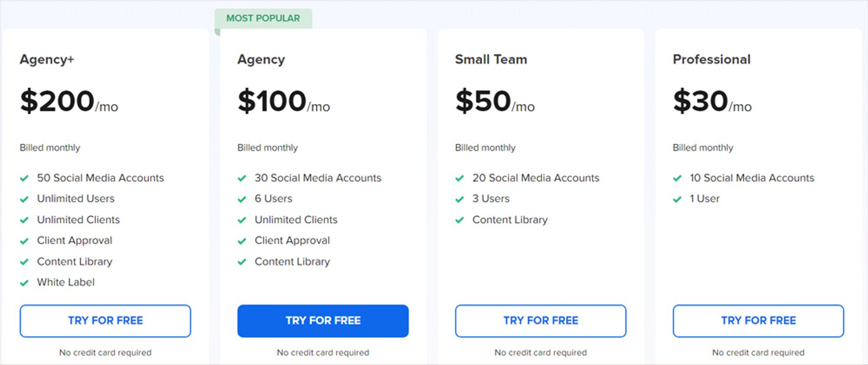868x365 pixels.
Task: Click checkmark next to Unlimited Users
Action: click(x=24, y=199)
